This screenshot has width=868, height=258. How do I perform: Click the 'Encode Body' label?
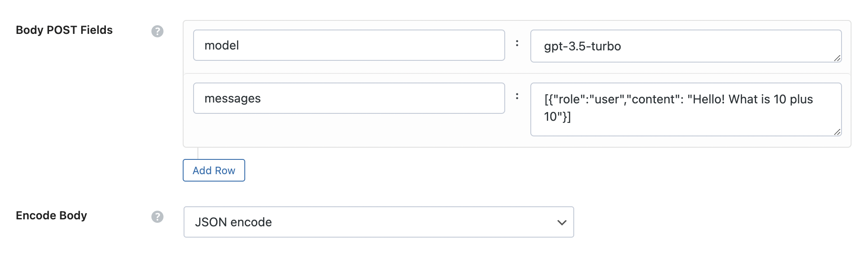tap(52, 215)
